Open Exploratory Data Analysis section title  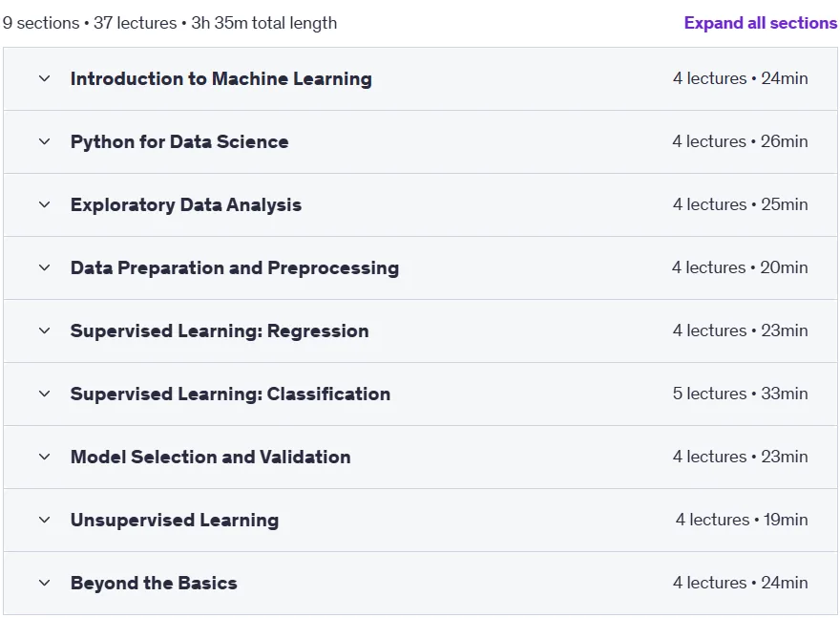(186, 204)
